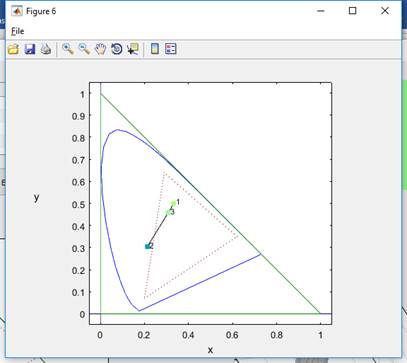
Task: Insert a legend using the toolbar icon
Action: pyautogui.click(x=171, y=49)
